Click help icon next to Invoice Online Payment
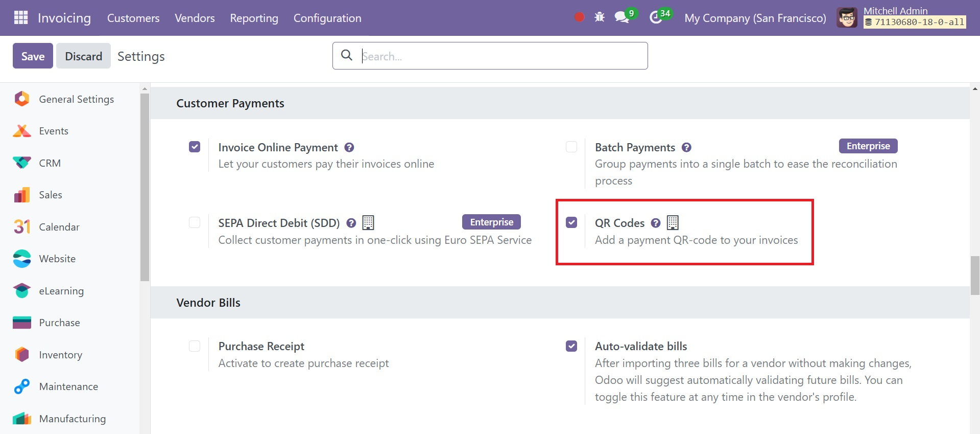Screen dimensions: 980x434 pyautogui.click(x=349, y=147)
